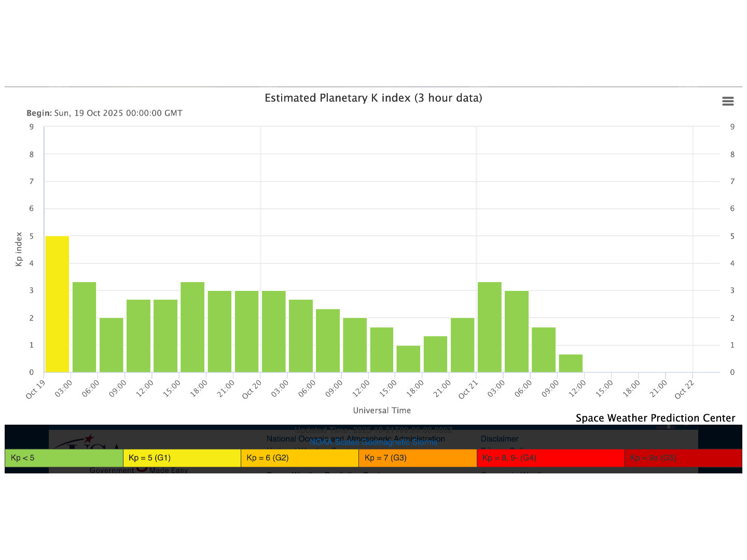Open the chart context hamburger menu

coord(728,101)
